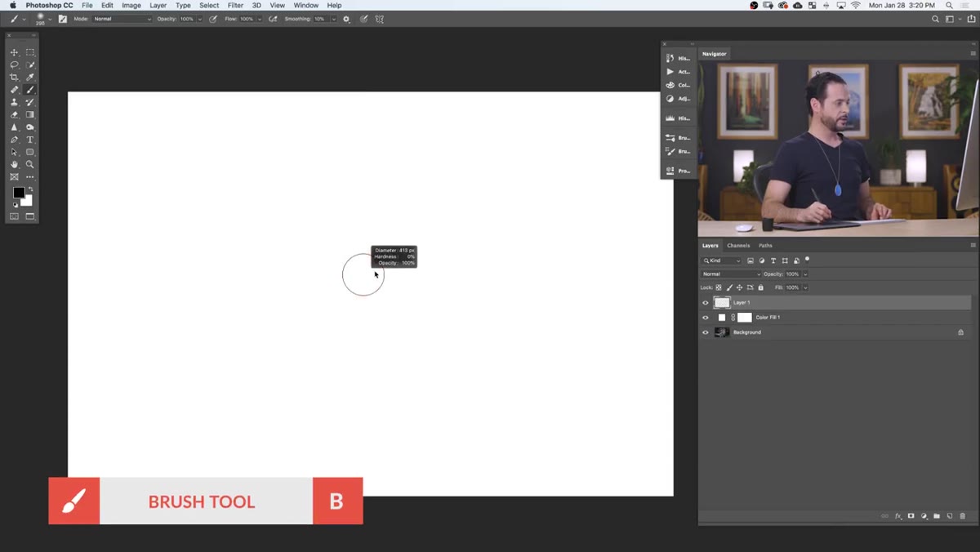
Task: Switch to the Channels tab
Action: (x=738, y=245)
